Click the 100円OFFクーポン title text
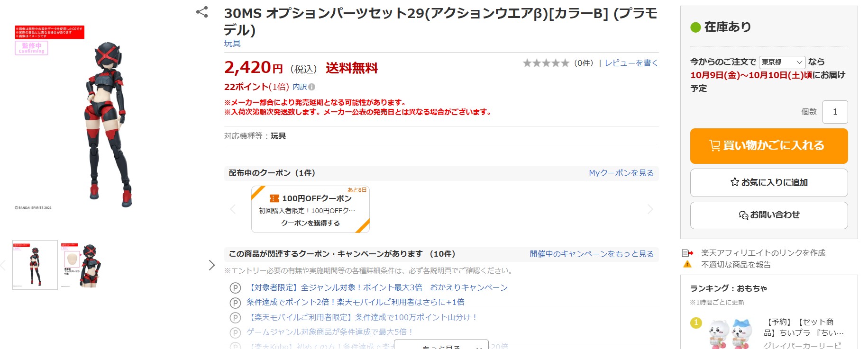The image size is (868, 349). click(317, 198)
